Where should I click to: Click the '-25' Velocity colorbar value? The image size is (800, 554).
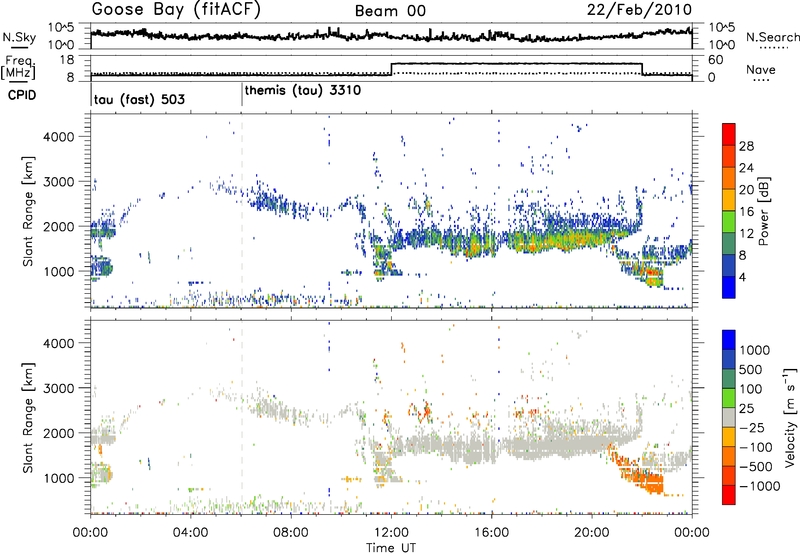pos(753,427)
